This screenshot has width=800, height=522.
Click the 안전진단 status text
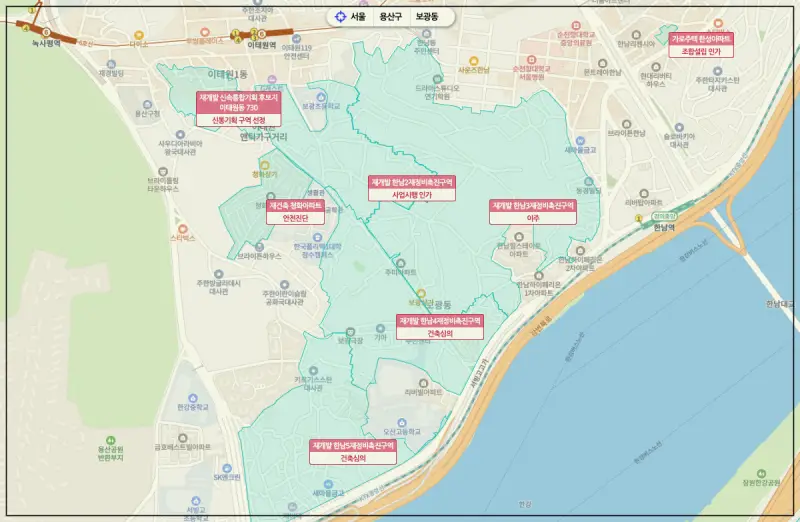[295, 218]
